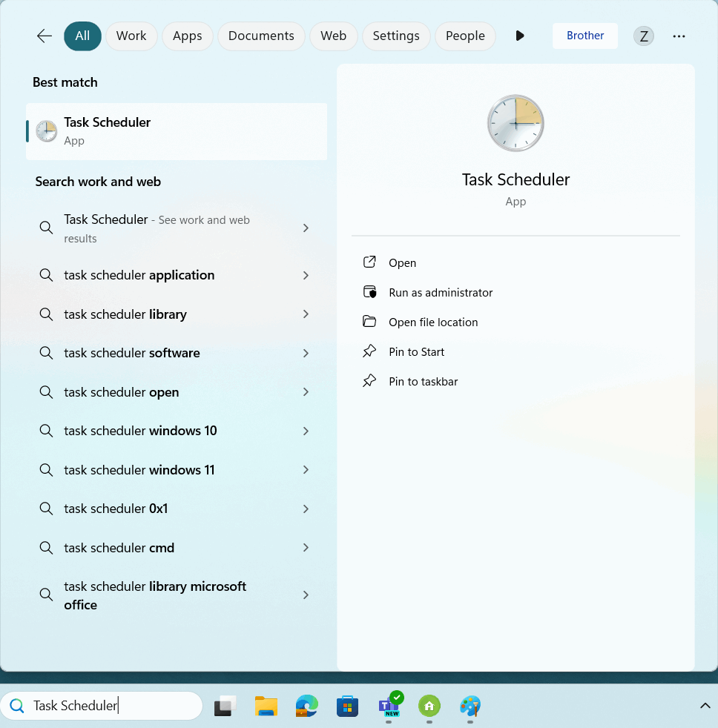Viewport: 718px width, 728px height.
Task: Open Microsoft Store taskbar icon
Action: click(347, 706)
